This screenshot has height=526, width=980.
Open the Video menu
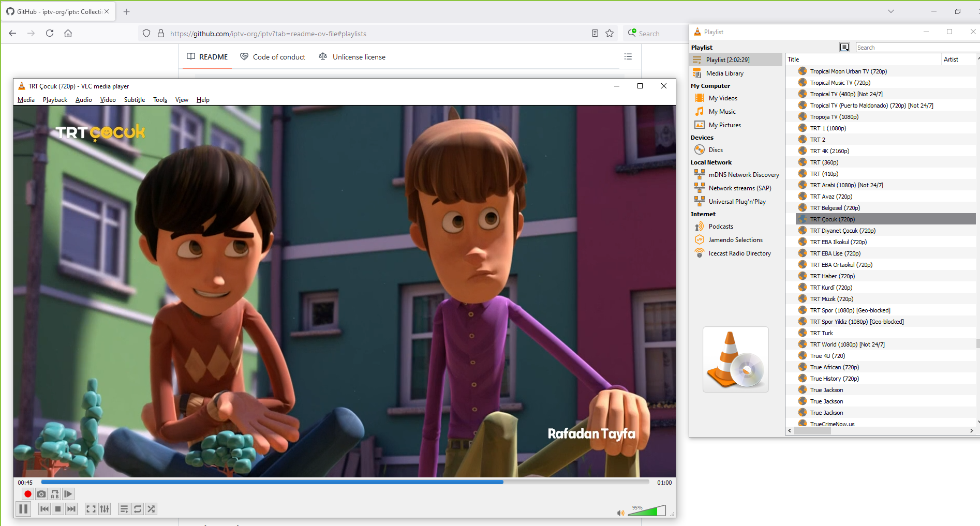[108, 100]
